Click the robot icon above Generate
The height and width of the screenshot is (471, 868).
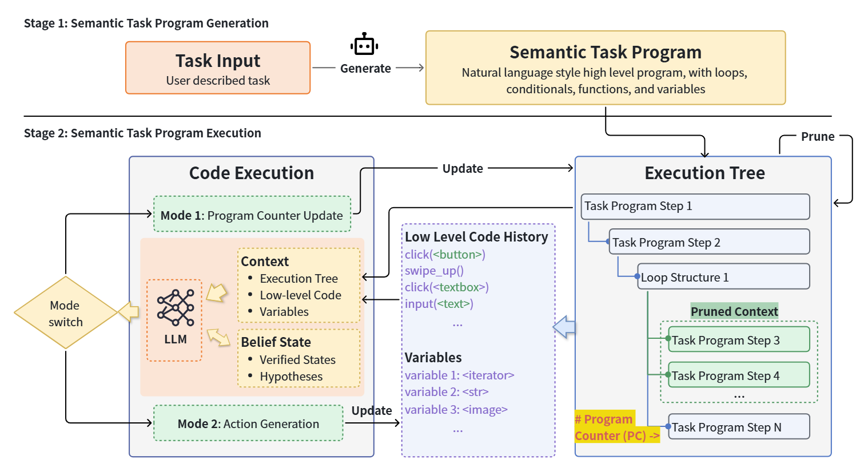tap(364, 44)
